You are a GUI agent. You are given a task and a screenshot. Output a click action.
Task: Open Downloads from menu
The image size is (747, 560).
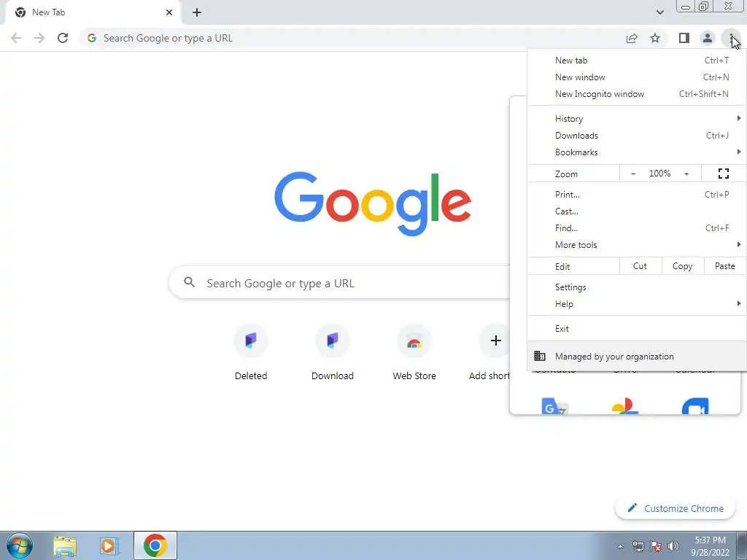[637, 135]
